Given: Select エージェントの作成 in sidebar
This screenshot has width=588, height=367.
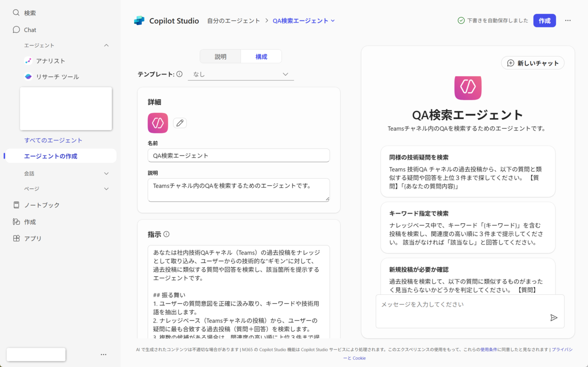Looking at the screenshot, I should [60, 156].
